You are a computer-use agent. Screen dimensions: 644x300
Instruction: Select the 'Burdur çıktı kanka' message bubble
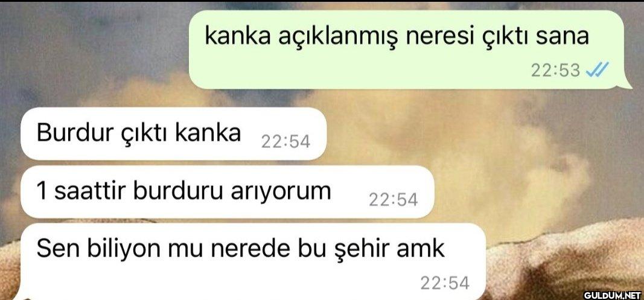[x=174, y=133]
